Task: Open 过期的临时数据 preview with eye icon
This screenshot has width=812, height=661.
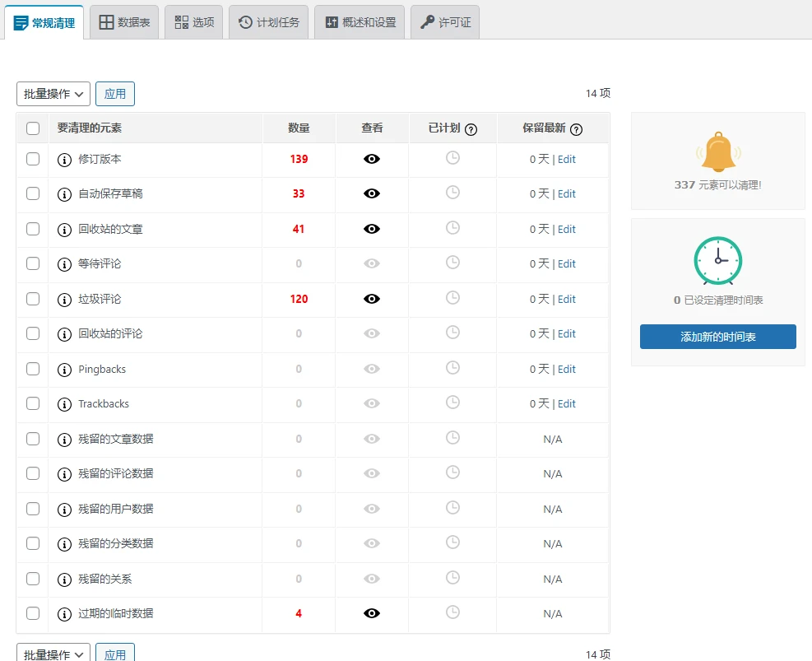Action: coord(371,612)
